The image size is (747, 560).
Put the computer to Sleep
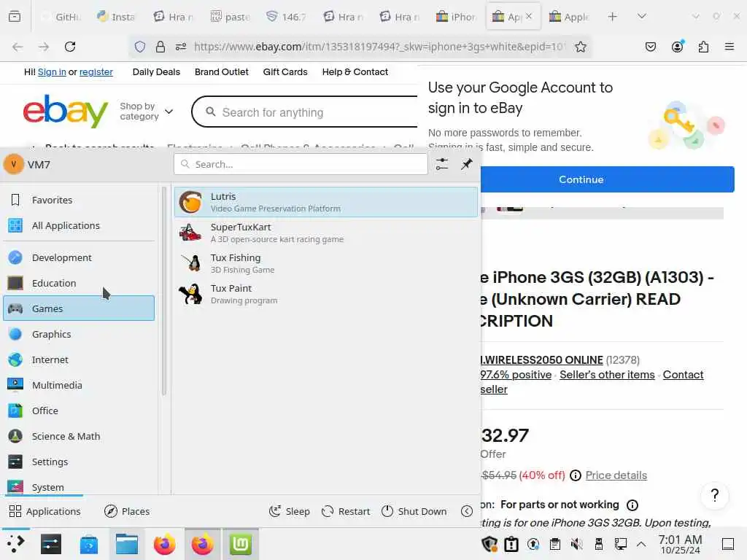click(289, 511)
